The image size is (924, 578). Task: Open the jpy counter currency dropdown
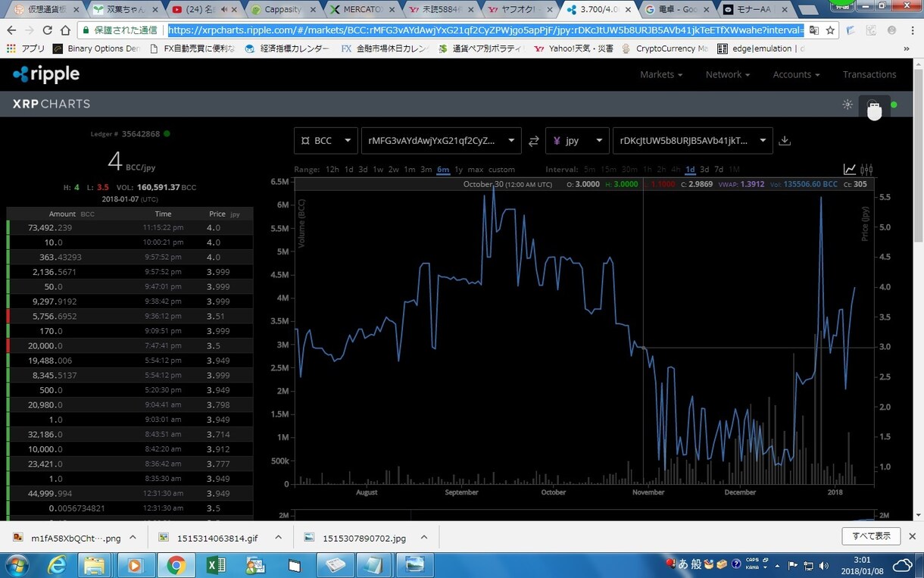pos(577,141)
